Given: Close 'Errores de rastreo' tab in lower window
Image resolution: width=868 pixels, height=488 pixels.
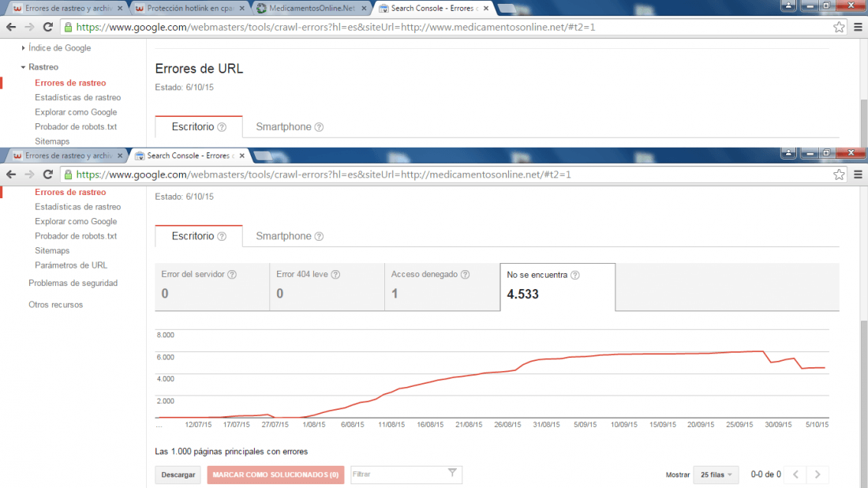Looking at the screenshot, I should click(x=120, y=156).
